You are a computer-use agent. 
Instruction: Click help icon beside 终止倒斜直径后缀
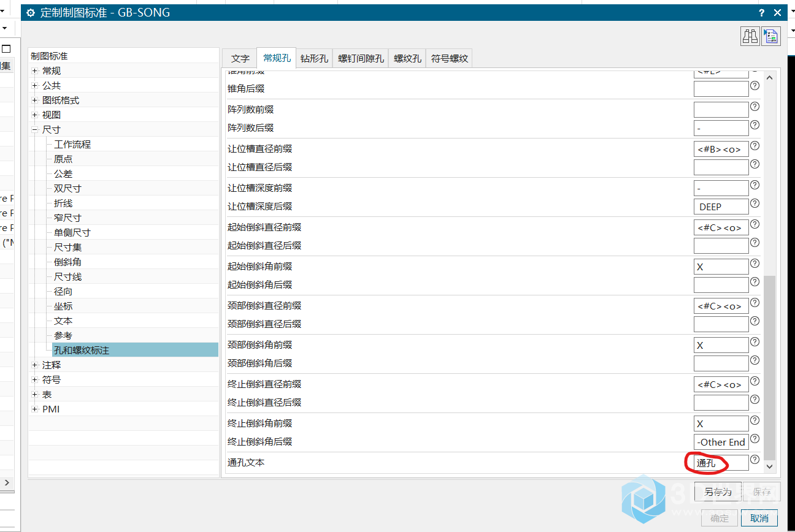tap(755, 400)
